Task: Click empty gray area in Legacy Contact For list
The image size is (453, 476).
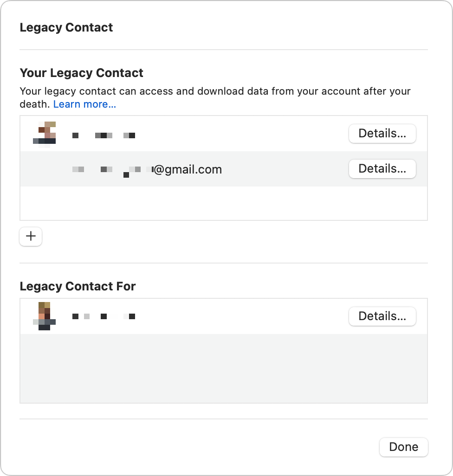Action: (224, 368)
